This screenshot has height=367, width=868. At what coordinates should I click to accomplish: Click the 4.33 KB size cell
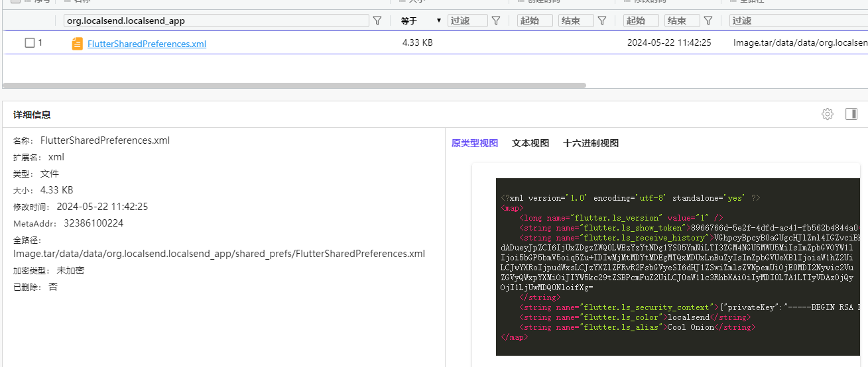[417, 42]
